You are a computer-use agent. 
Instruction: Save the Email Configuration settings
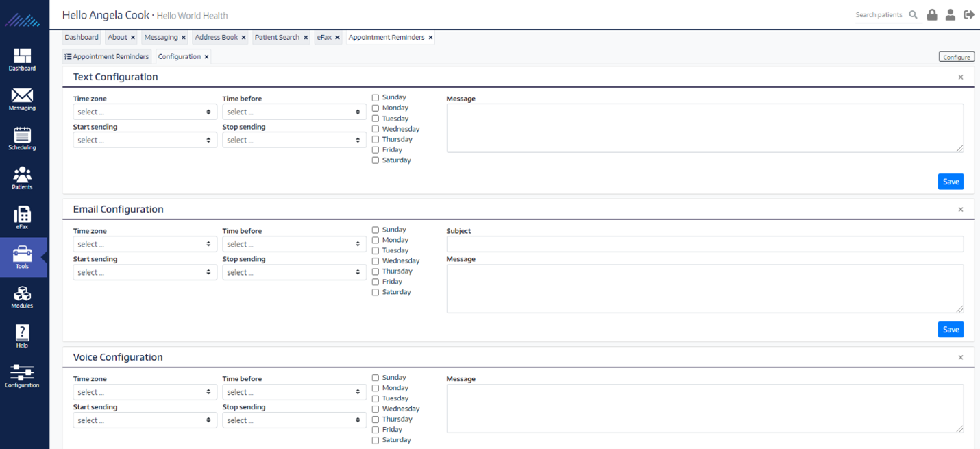951,329
